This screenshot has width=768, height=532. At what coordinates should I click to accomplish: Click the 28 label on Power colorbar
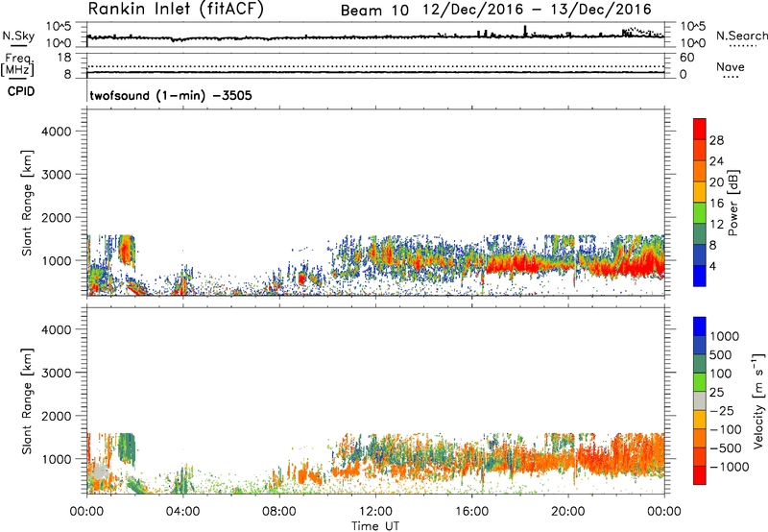(716, 140)
